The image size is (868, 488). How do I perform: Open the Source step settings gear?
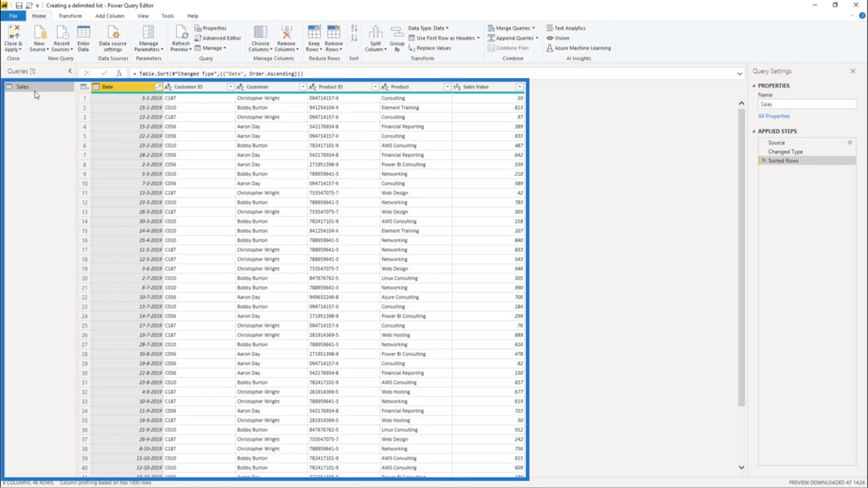click(850, 143)
